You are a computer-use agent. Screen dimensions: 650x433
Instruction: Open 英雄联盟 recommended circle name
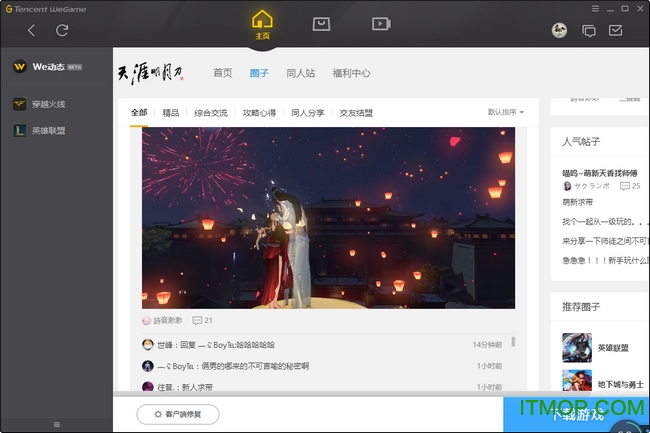pos(613,348)
